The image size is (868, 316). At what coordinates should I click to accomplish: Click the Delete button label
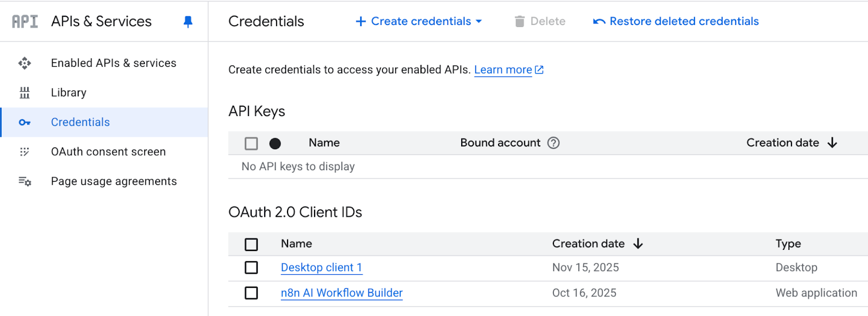click(x=548, y=21)
